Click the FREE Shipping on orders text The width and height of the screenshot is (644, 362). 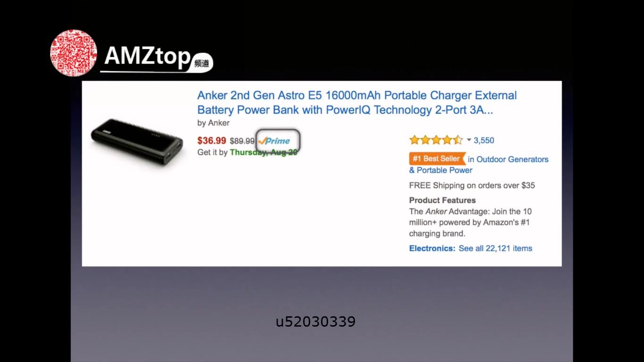point(472,185)
